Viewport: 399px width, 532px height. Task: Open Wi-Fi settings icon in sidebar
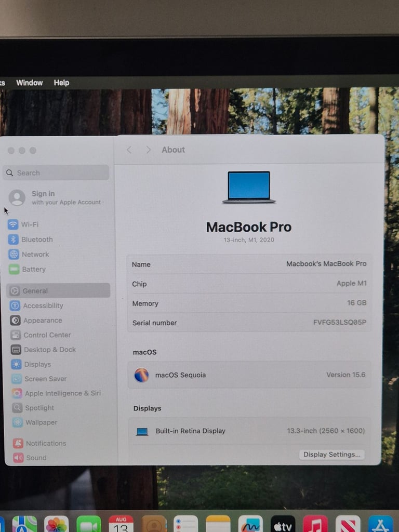13,224
